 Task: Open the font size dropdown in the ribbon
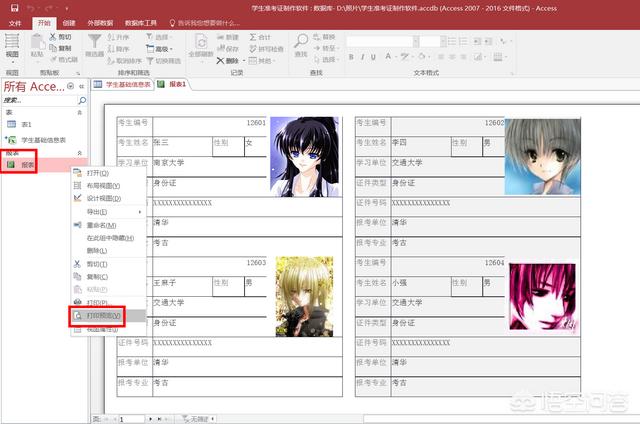tap(442, 41)
